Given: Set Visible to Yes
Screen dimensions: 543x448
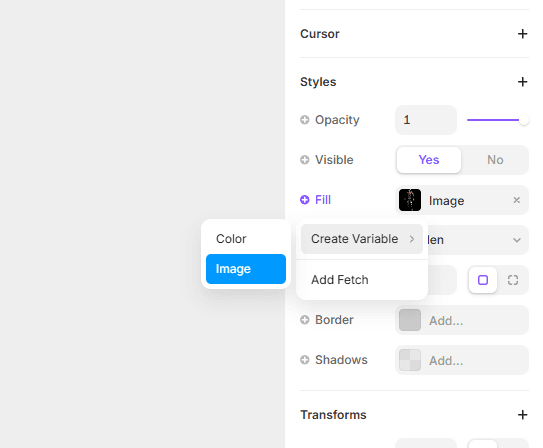Looking at the screenshot, I should 429,160.
